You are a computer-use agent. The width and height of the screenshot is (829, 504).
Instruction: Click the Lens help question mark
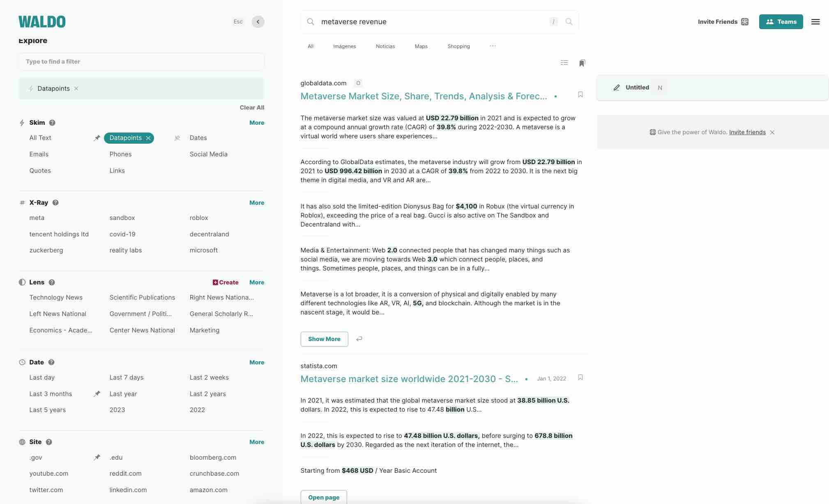coord(52,282)
